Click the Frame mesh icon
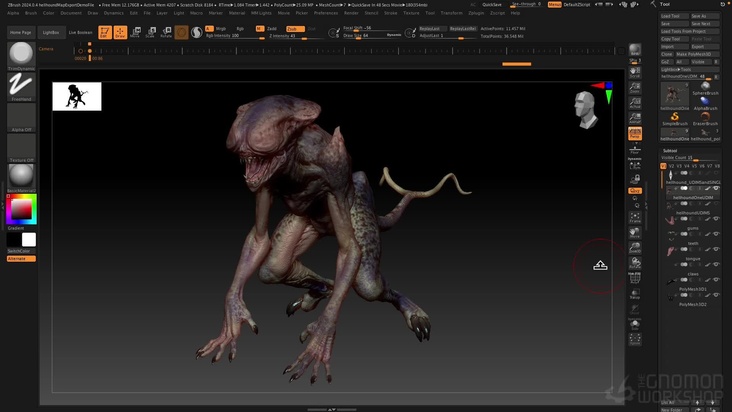This screenshot has width=732, height=412. pyautogui.click(x=635, y=217)
